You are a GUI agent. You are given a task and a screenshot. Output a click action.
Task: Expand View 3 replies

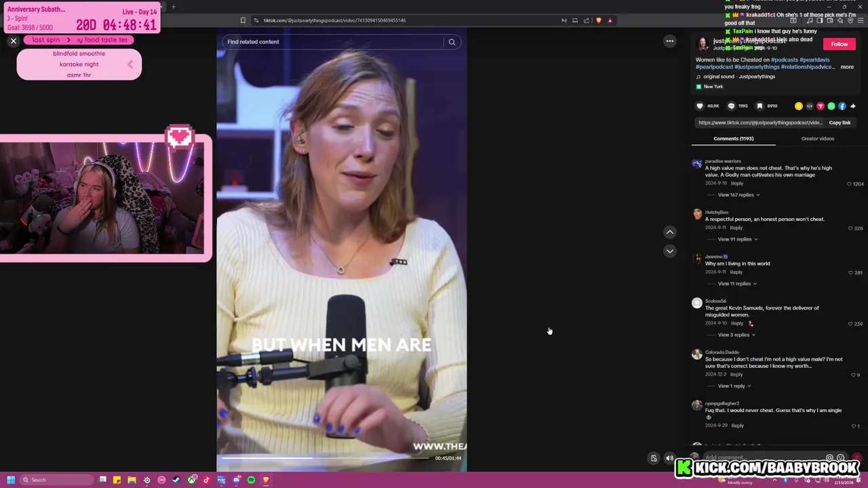[736, 335]
